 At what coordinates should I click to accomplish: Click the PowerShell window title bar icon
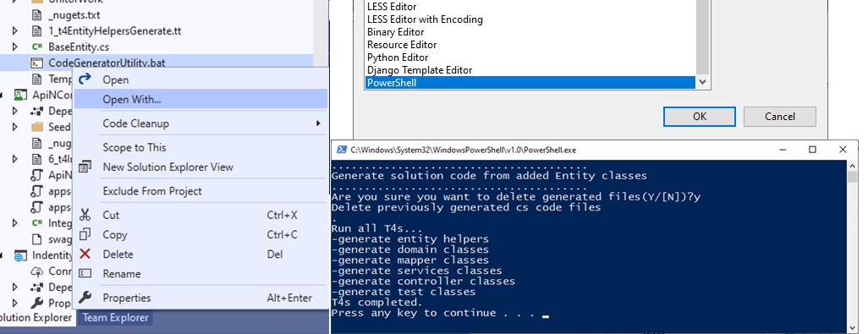341,150
